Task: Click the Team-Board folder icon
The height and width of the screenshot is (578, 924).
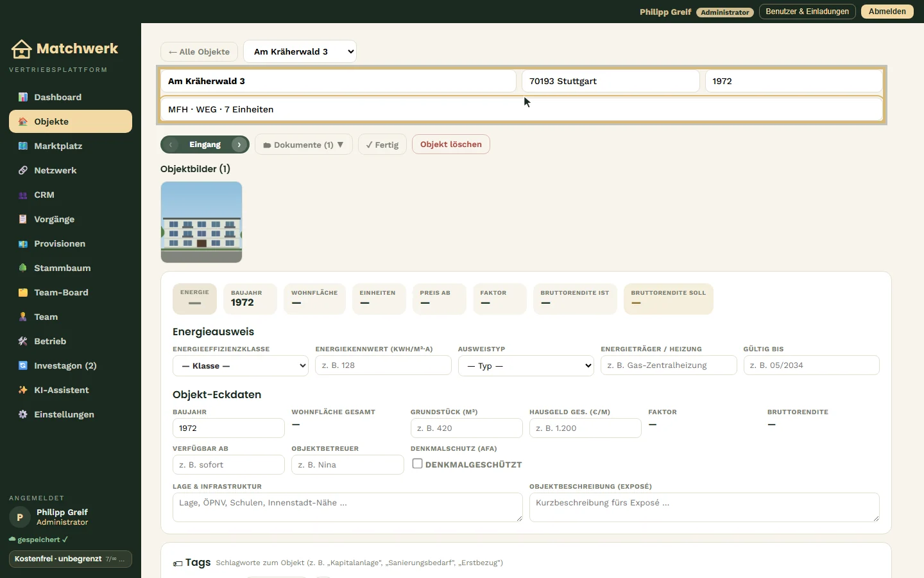Action: pyautogui.click(x=23, y=292)
